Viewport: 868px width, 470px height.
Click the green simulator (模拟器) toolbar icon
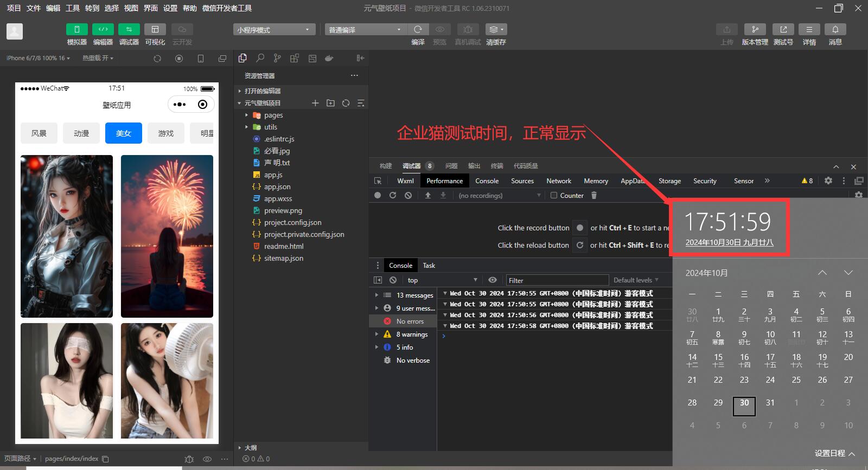pos(77,29)
